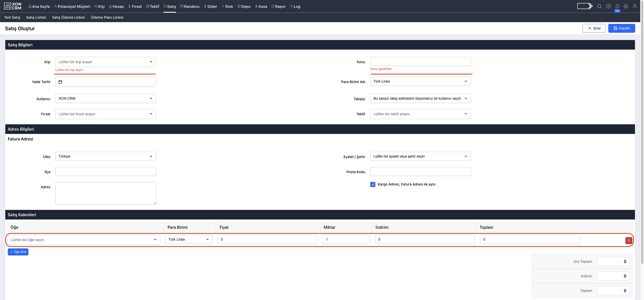The height and width of the screenshot is (300, 644).
Task: Expand the Kişi search dropdown
Action: tap(105, 62)
